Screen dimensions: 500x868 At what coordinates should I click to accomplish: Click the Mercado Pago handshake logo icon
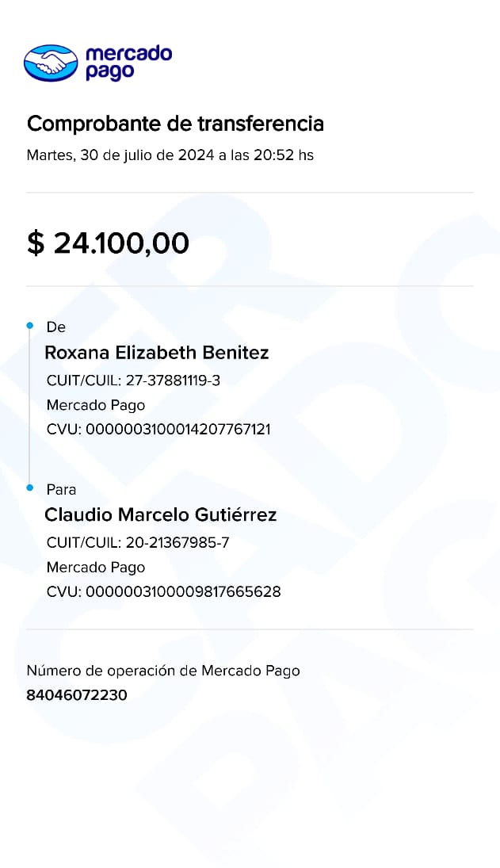(51, 63)
